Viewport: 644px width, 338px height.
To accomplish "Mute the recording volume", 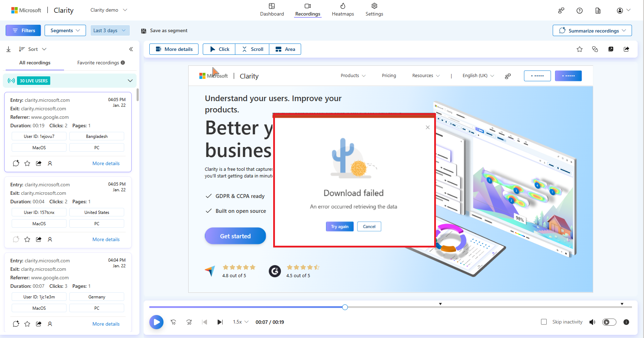I will pyautogui.click(x=592, y=322).
